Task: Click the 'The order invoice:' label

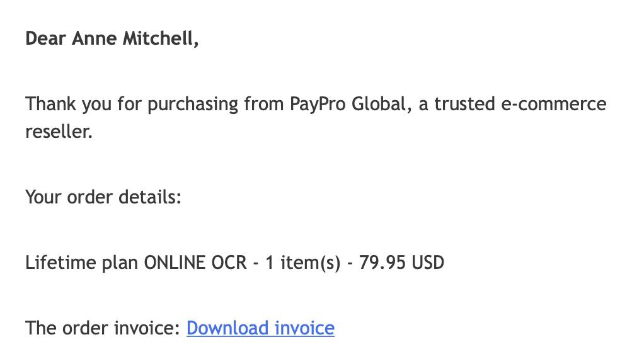Action: click(x=103, y=328)
